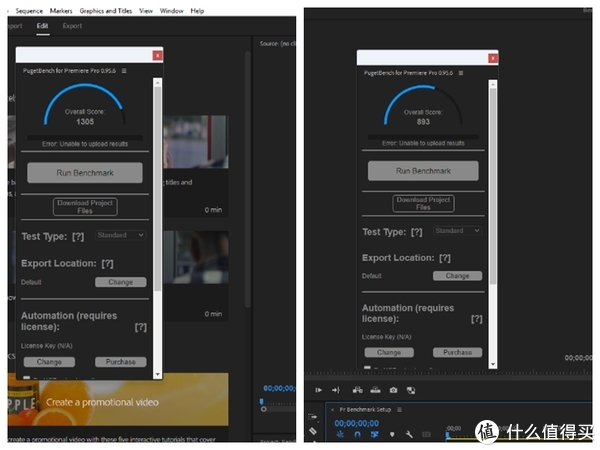The image size is (600, 450).
Task: Click Export Location [?] help in left panel
Action: coord(108,263)
